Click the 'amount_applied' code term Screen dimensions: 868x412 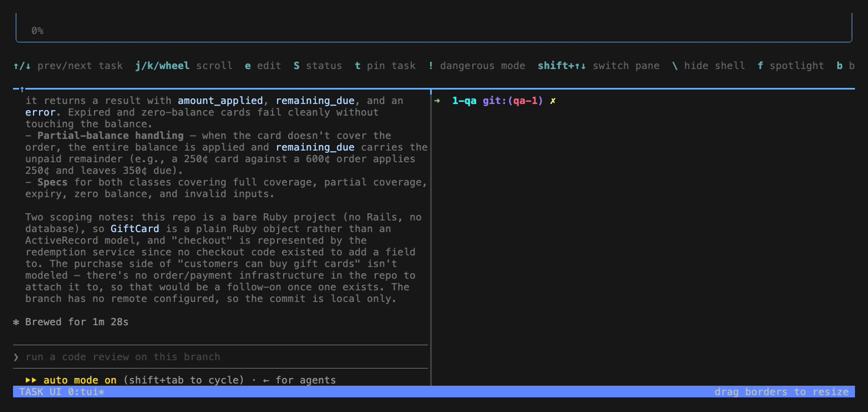[220, 101]
